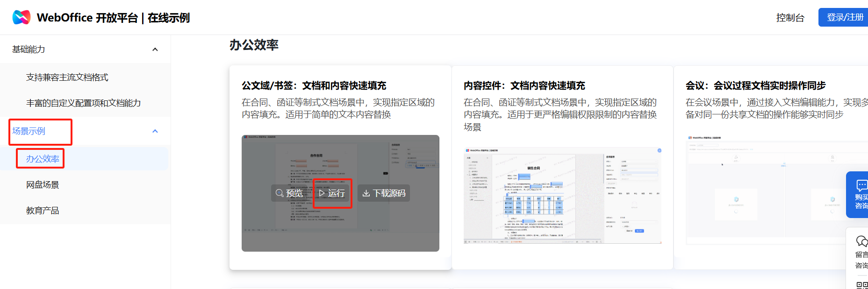Viewport: 868px width, 289px height.
Task: Click the 内容控件 example thumbnail
Action: 562,196
